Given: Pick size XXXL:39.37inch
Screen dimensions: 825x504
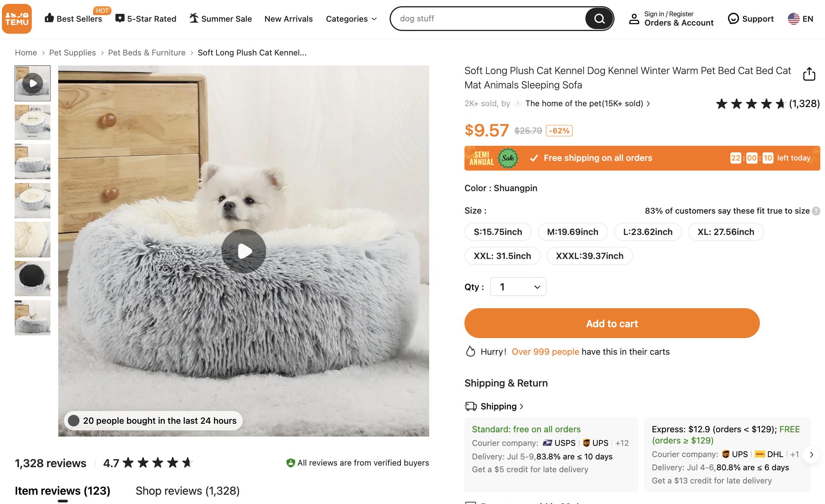Looking at the screenshot, I should 589,256.
